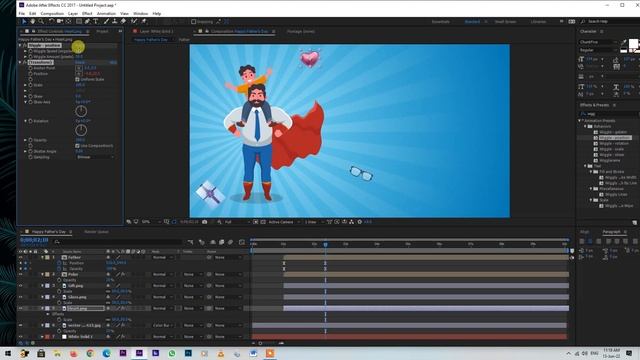Open the Effect menu
The height and width of the screenshot is (360, 640).
[87, 13]
